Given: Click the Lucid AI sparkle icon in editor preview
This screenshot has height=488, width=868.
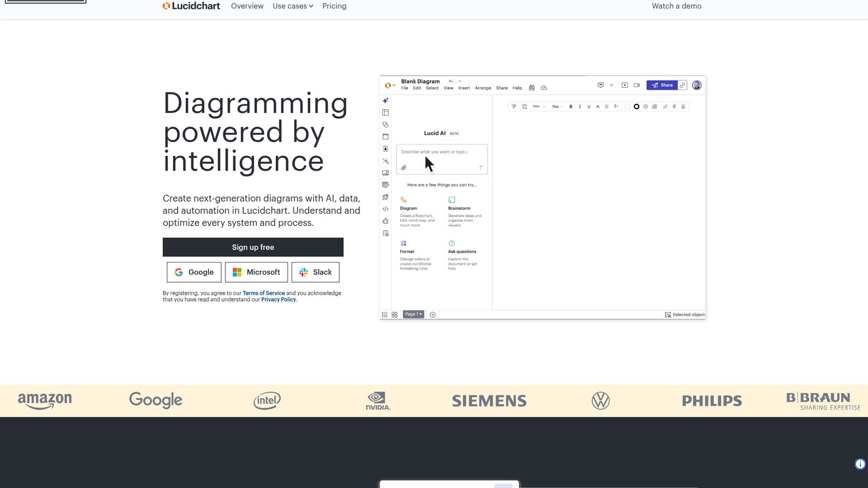Looking at the screenshot, I should [x=385, y=100].
